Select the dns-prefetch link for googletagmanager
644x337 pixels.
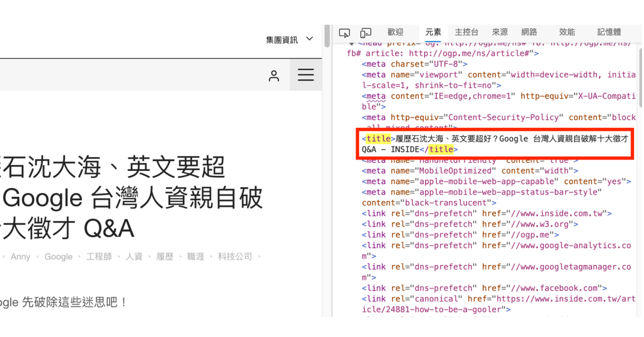coord(496,272)
